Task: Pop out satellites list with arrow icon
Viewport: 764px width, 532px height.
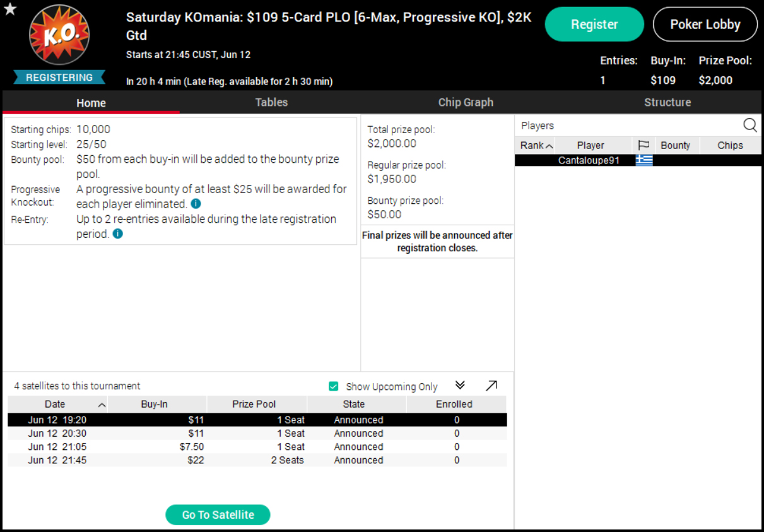Action: 491,386
